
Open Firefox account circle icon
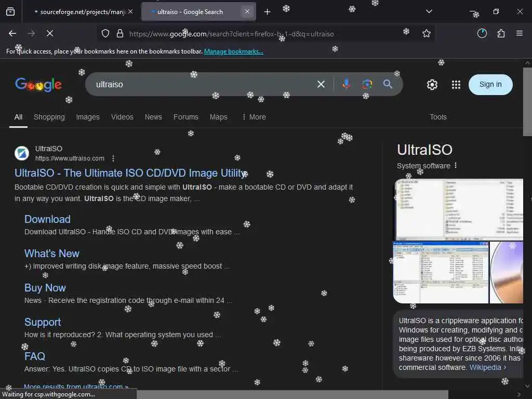pos(482,33)
